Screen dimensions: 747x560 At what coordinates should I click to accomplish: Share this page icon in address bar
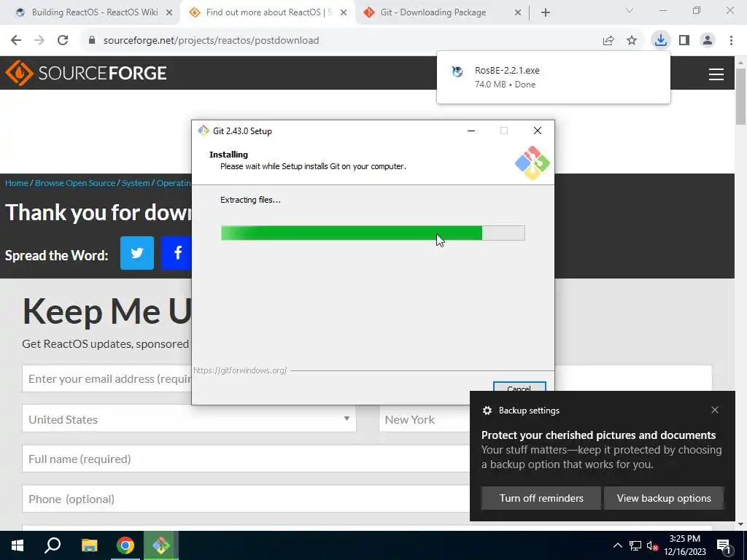tap(608, 41)
